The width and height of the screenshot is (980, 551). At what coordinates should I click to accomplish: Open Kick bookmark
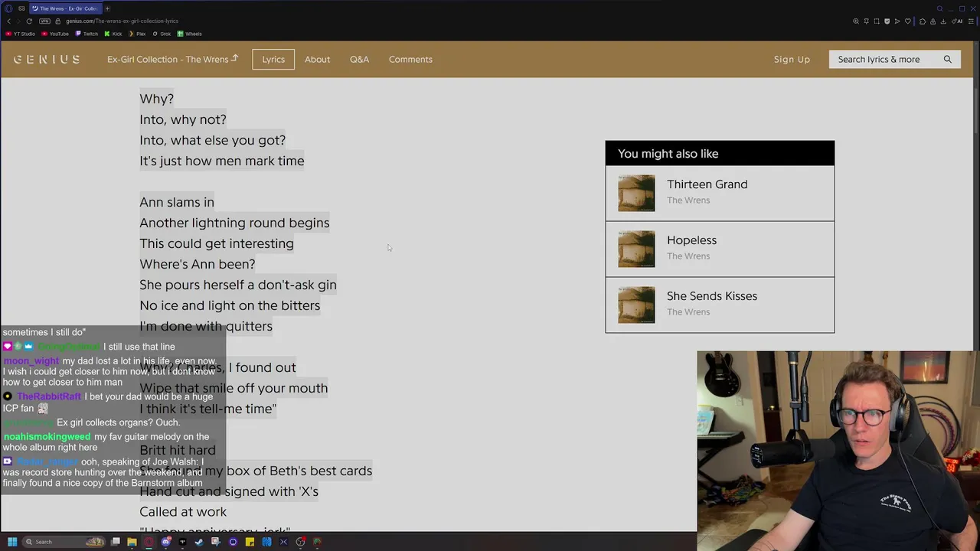pyautogui.click(x=113, y=34)
